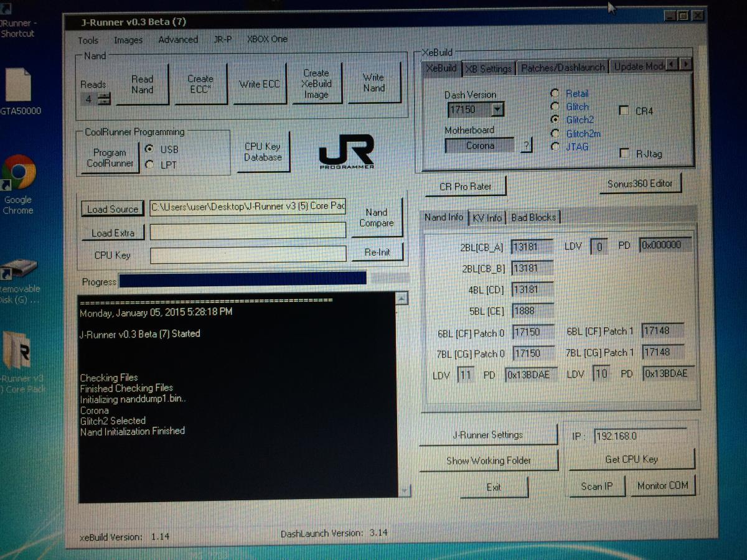Click the 2BL[CB_A] value field
The height and width of the screenshot is (560, 747).
pyautogui.click(x=532, y=247)
